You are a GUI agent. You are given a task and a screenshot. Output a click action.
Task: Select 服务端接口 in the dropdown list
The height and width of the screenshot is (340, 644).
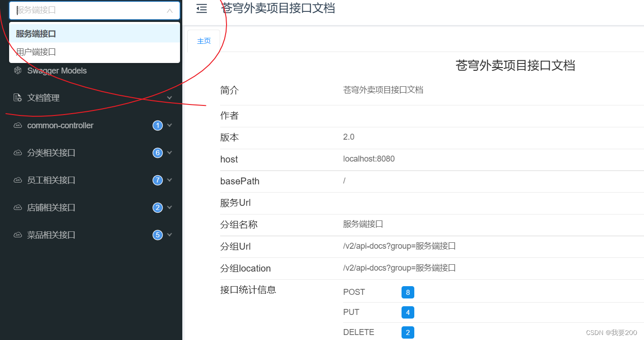click(94, 34)
